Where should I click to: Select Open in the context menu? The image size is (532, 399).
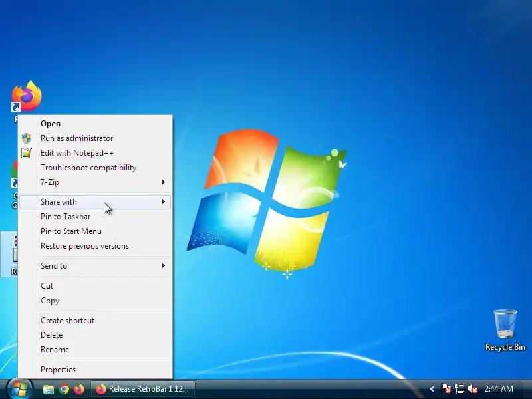tap(95, 124)
